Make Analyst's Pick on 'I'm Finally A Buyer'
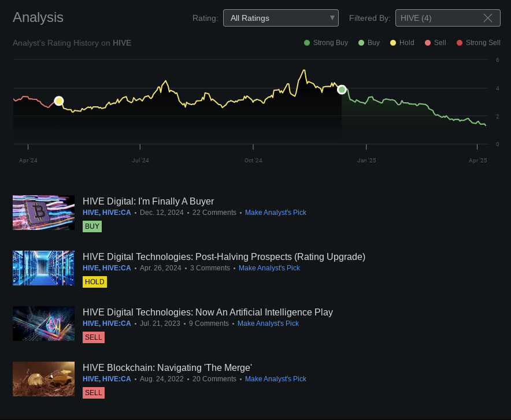The width and height of the screenshot is (511, 420). coord(276,213)
